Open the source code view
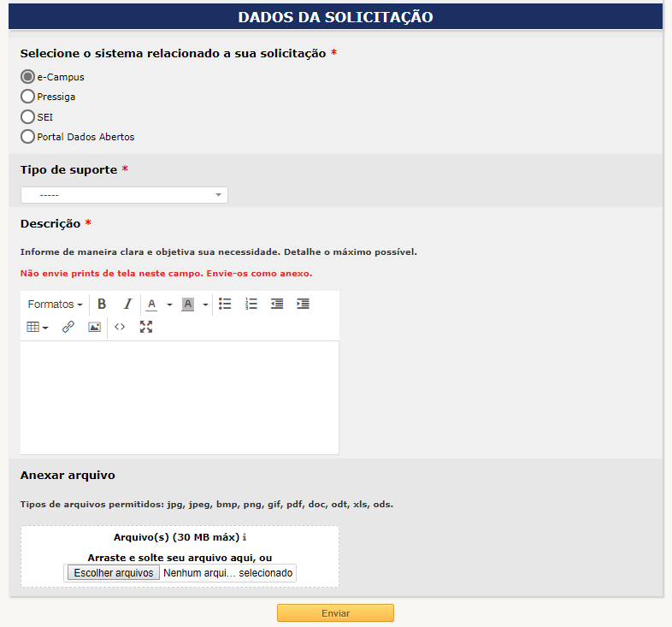 [120, 327]
